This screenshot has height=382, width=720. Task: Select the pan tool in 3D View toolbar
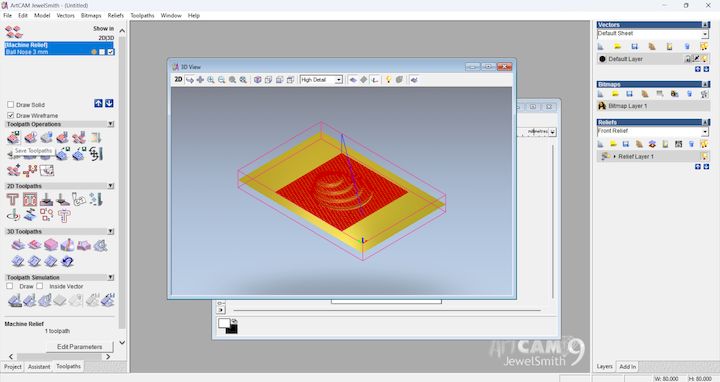pyautogui.click(x=200, y=79)
